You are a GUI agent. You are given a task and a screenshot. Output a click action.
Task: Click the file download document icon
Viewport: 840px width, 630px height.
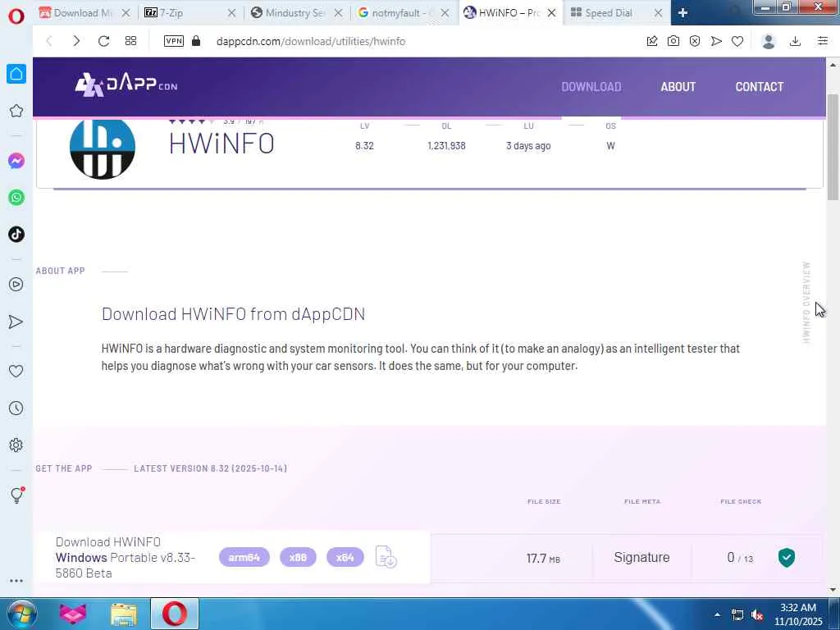click(386, 557)
